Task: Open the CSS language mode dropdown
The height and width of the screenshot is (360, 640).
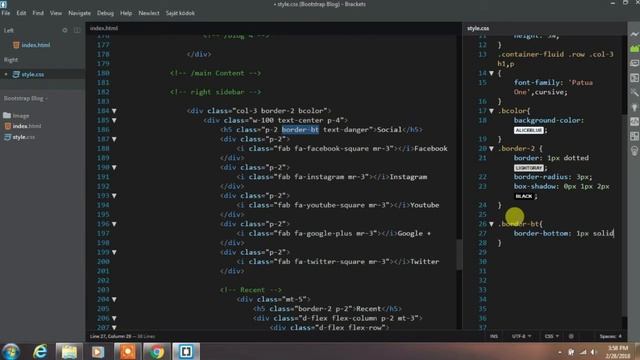Action: (x=551, y=336)
